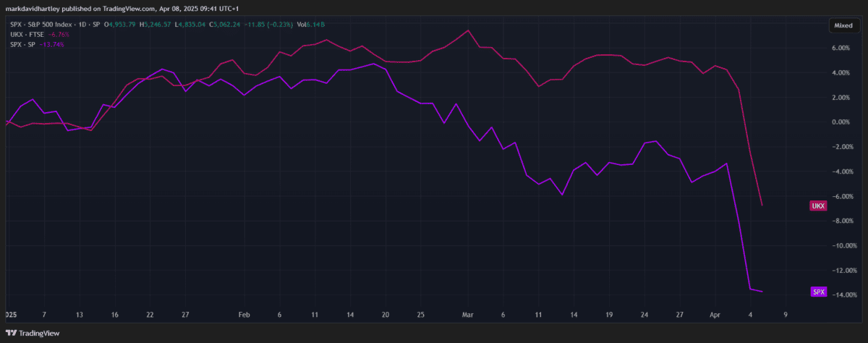Click the purple SPX price label

point(818,292)
